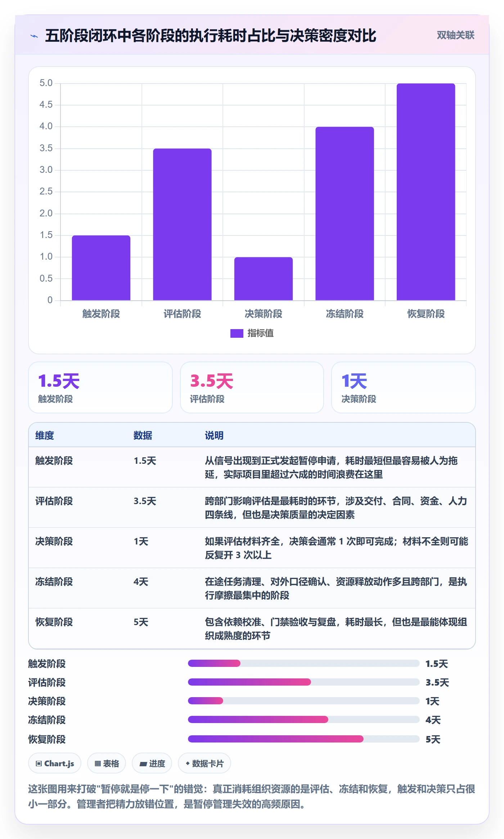
Task: Click the 冻结阶段 progress bar
Action: pos(303,719)
